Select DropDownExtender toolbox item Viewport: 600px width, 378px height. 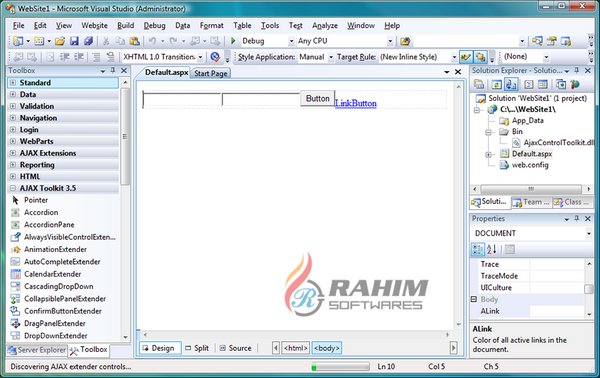[55, 336]
